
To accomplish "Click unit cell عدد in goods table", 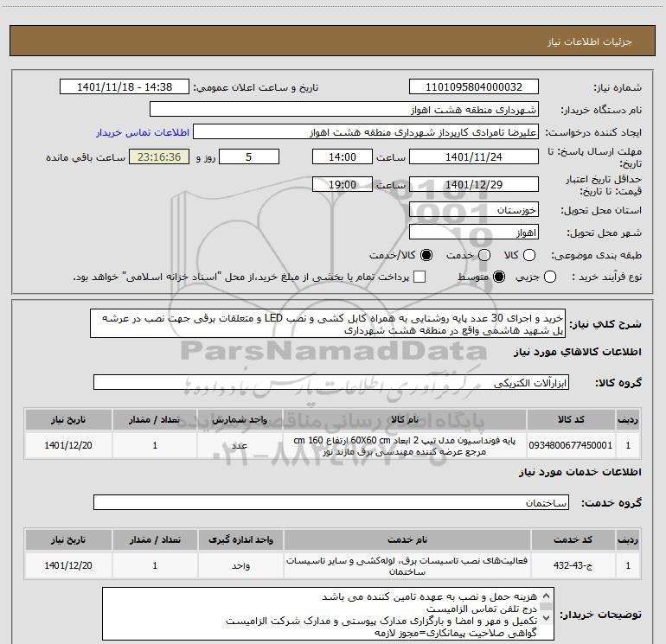I will tap(240, 445).
